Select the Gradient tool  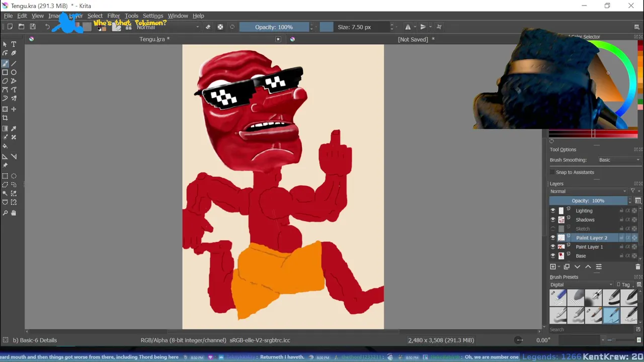(5, 129)
